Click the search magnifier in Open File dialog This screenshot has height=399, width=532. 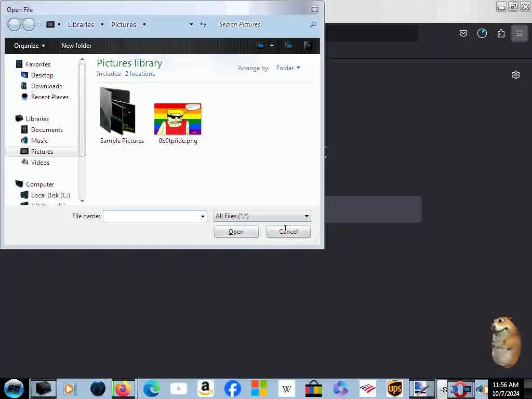[313, 24]
